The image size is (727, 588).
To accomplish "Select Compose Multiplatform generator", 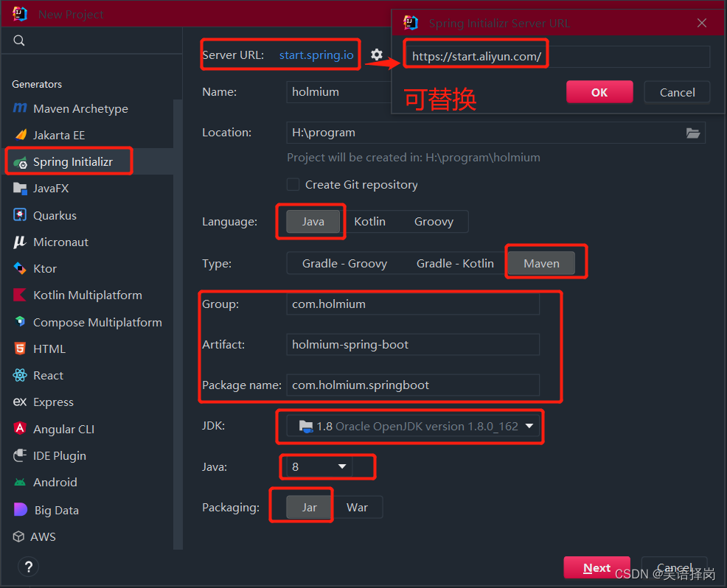I will 97,322.
